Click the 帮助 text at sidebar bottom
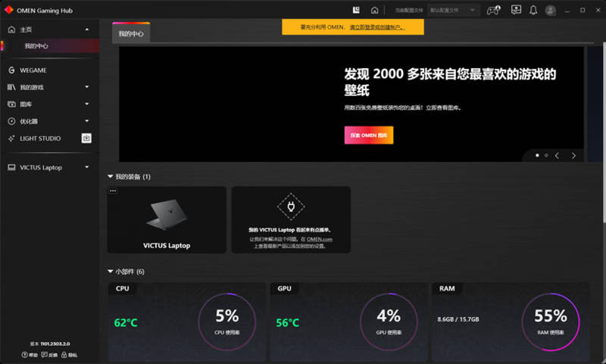The image size is (606, 364). 33,355
